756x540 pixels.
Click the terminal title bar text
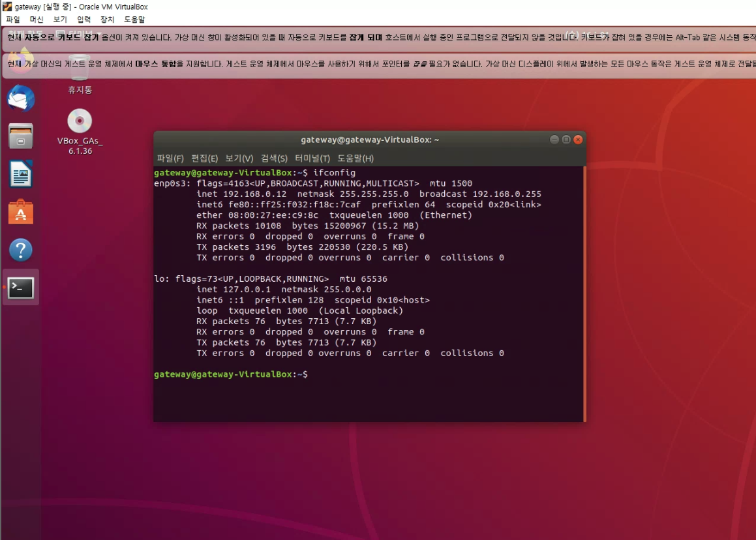(370, 140)
